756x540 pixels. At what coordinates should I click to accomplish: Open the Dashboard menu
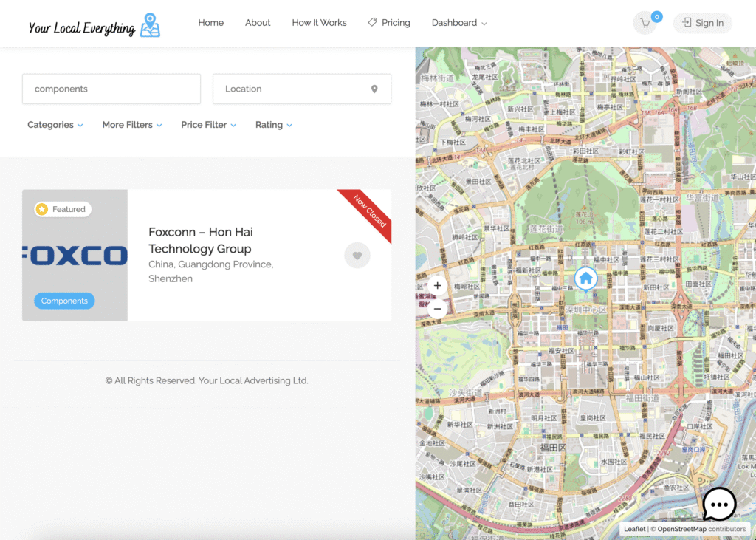click(x=459, y=23)
